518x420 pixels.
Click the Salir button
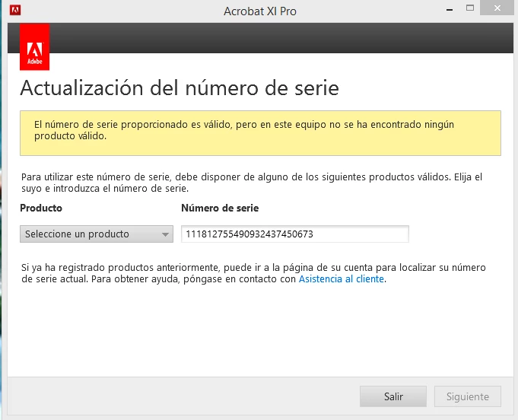(x=393, y=396)
